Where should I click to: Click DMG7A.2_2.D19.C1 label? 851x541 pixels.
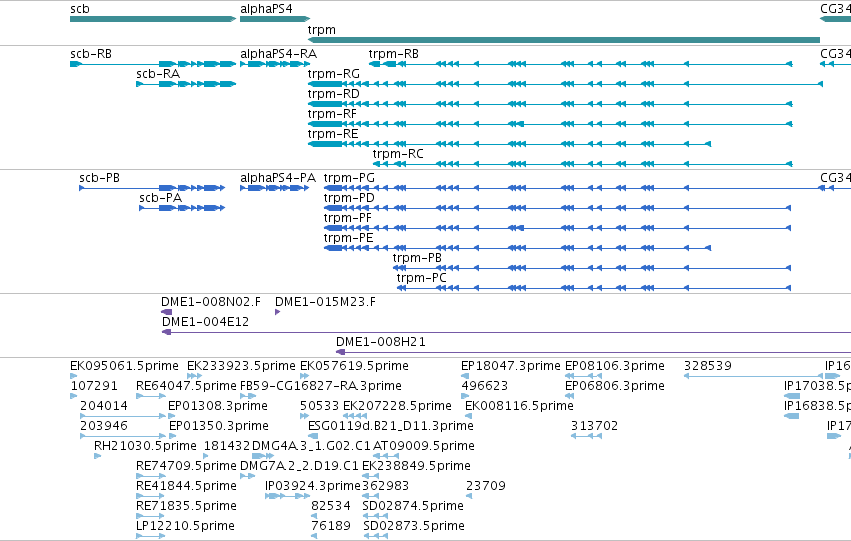pos(299,466)
